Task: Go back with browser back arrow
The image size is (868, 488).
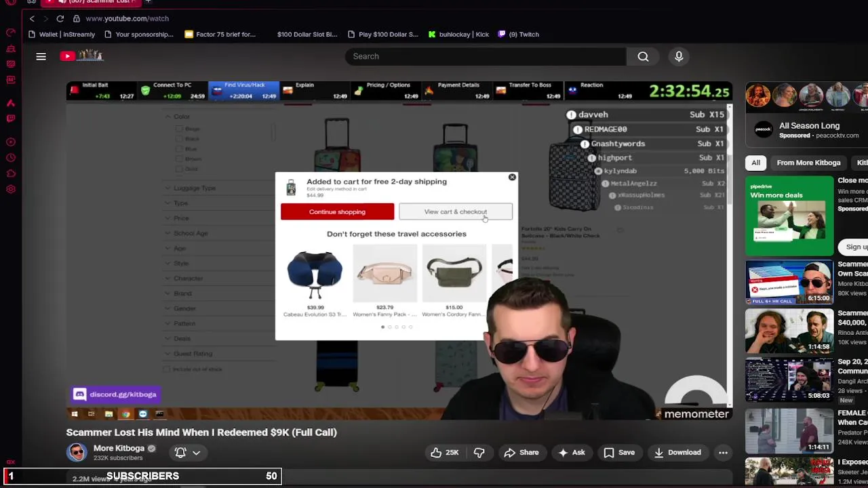Action: point(31,18)
